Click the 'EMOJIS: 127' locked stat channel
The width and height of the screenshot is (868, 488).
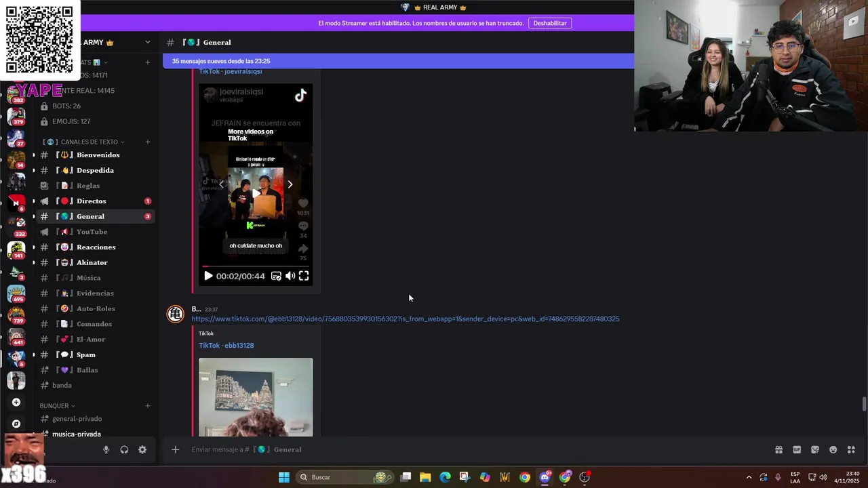click(x=96, y=121)
